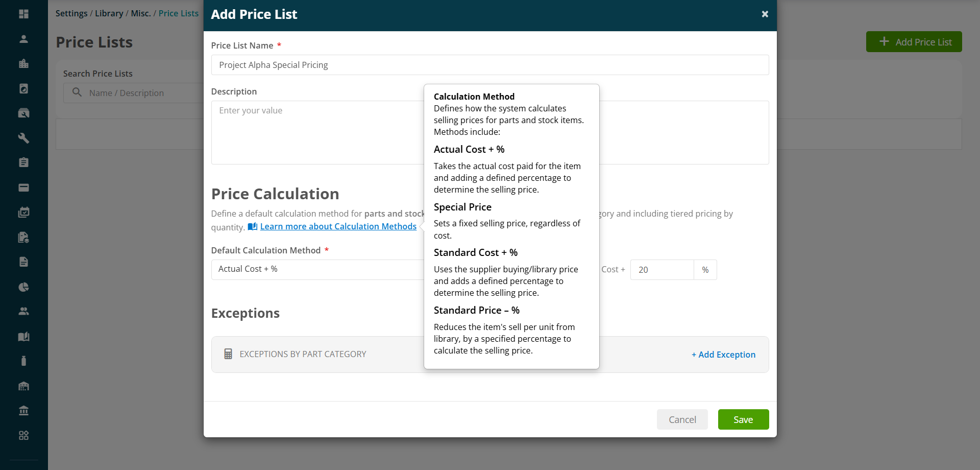Screen dimensions: 980x470
Task: Open the buildings sidebar icon
Action: pos(23,63)
